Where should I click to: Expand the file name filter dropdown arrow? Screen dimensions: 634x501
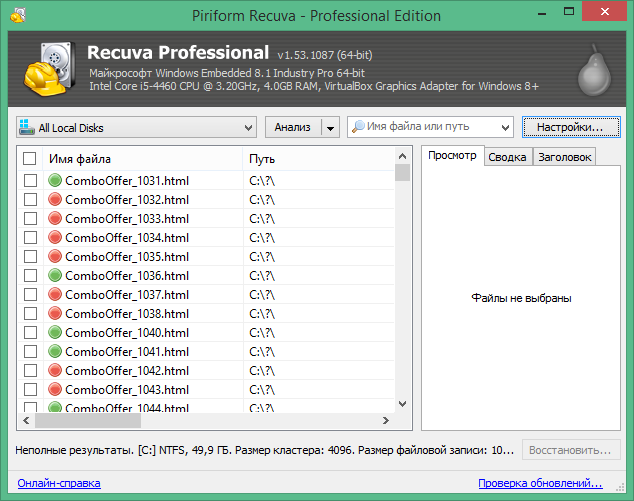505,128
